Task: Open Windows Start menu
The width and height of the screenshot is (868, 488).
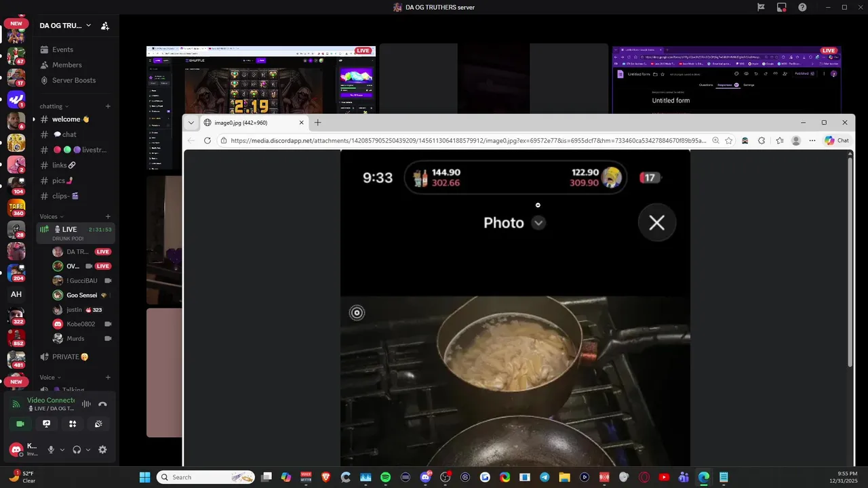Action: tap(144, 477)
